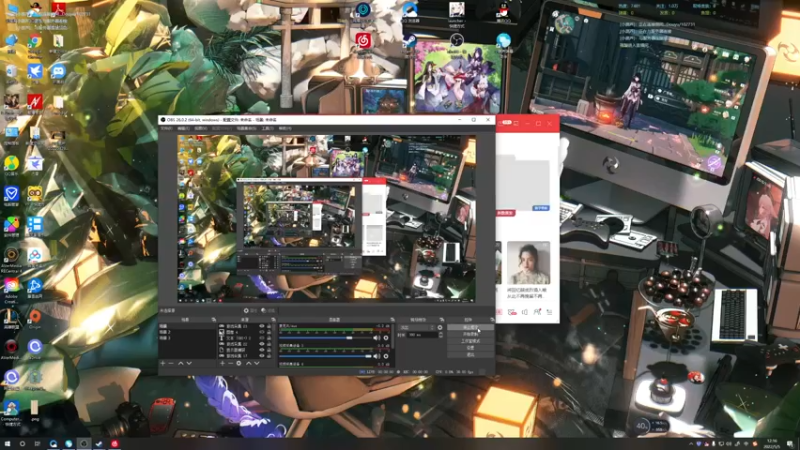Enable 工作室模式 in OBS controls
The width and height of the screenshot is (800, 450).
470,341
